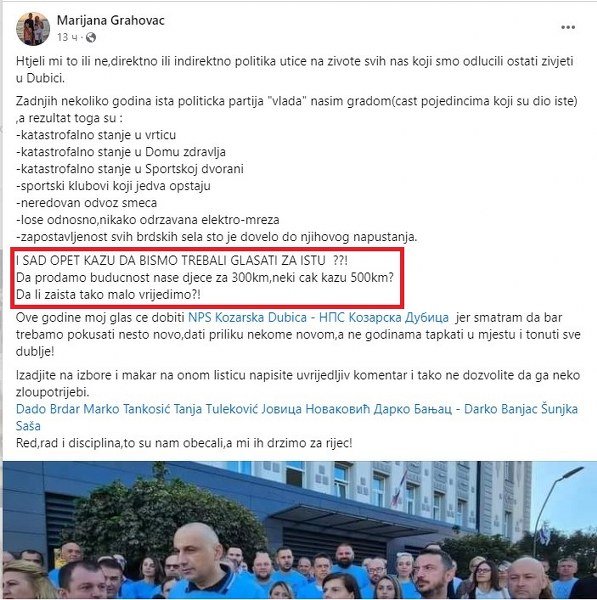Open Marijana Grahovac's profile picture
597x600 pixels.
(x=33, y=29)
